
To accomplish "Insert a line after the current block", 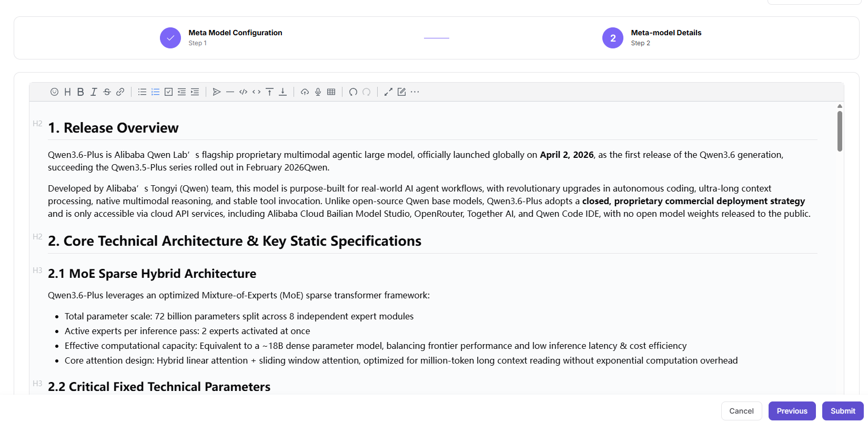I will (x=282, y=92).
